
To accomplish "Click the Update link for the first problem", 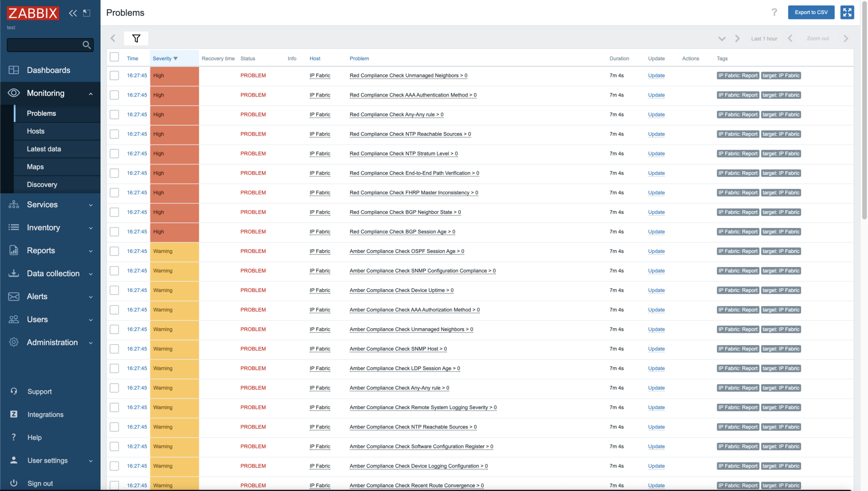I will point(656,75).
